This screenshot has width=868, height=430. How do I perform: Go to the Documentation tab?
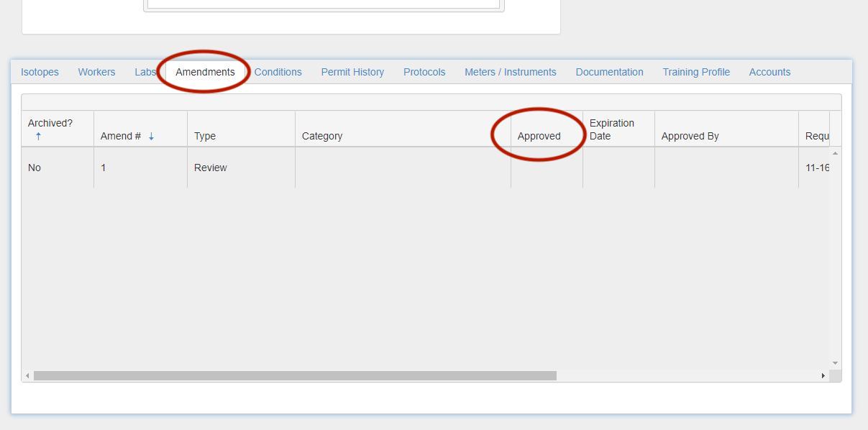(x=609, y=72)
